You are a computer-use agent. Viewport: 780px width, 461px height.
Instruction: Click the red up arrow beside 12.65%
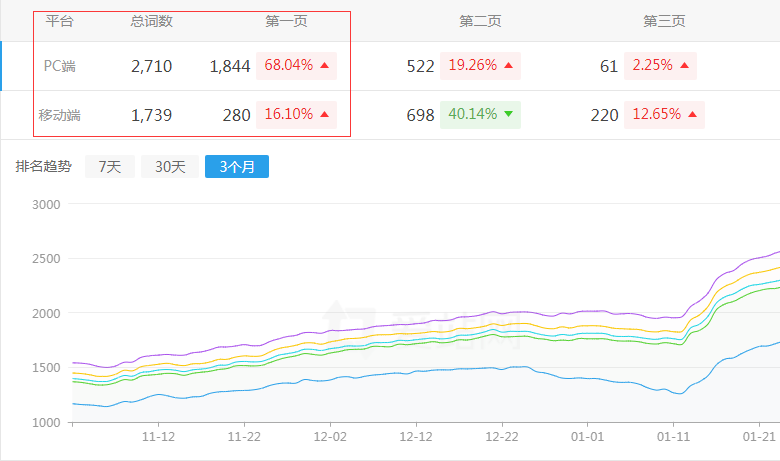[x=692, y=115]
